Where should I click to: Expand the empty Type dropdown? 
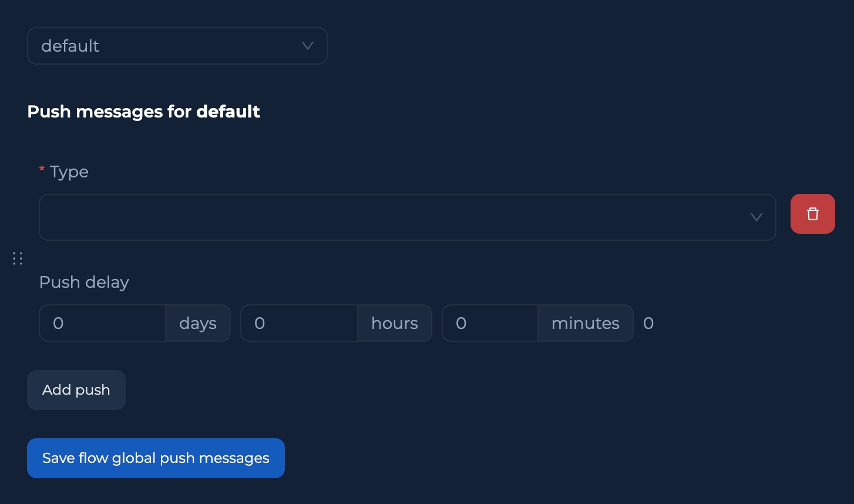pos(406,217)
